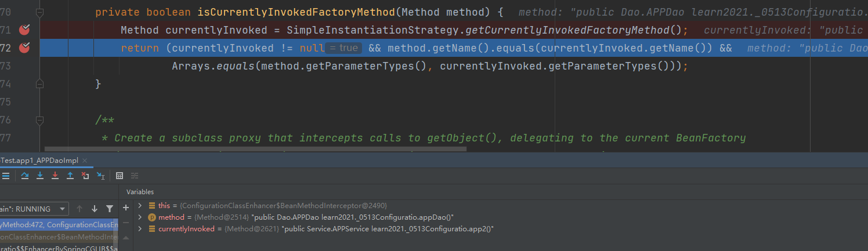
Task: Click the Step Over debugger icon
Action: (25, 176)
